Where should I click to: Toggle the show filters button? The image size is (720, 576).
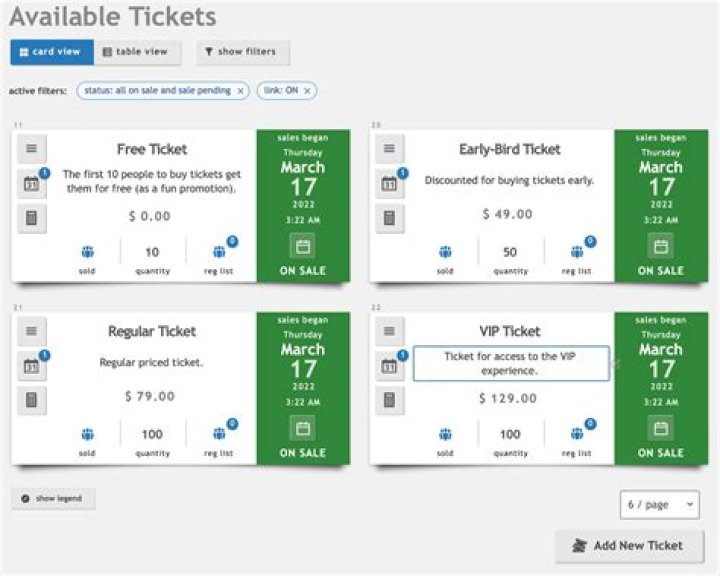(243, 52)
